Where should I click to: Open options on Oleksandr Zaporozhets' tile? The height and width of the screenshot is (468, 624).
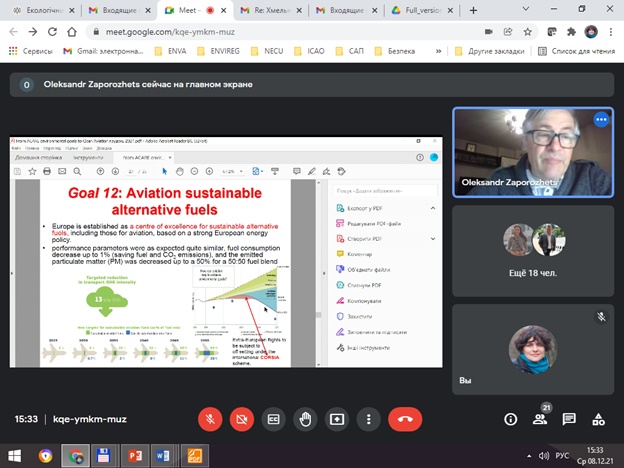601,119
